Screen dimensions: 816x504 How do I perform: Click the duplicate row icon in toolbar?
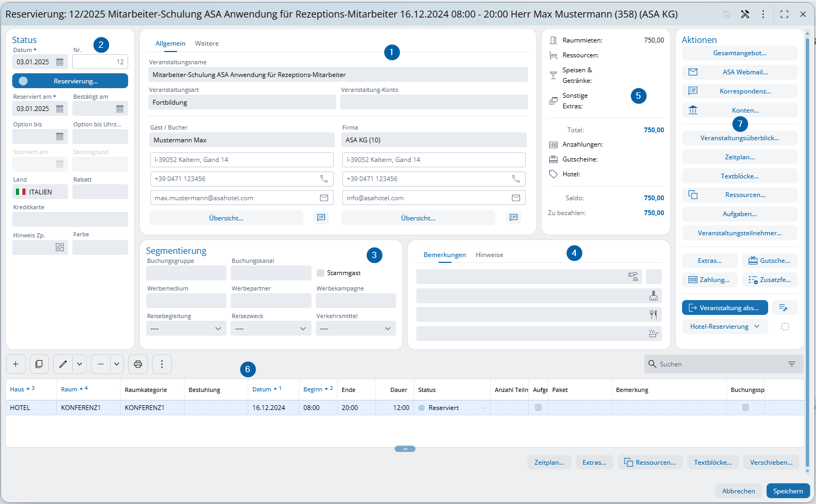39,364
